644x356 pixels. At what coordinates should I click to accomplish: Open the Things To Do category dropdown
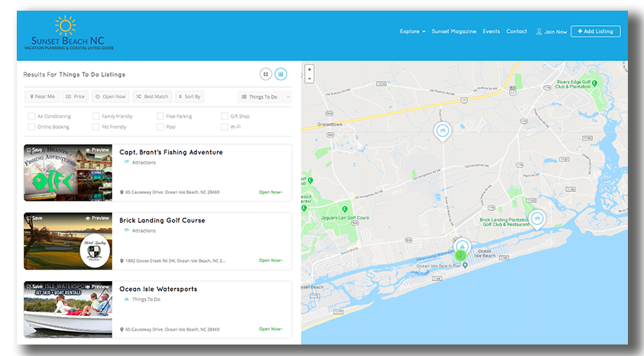coord(264,97)
